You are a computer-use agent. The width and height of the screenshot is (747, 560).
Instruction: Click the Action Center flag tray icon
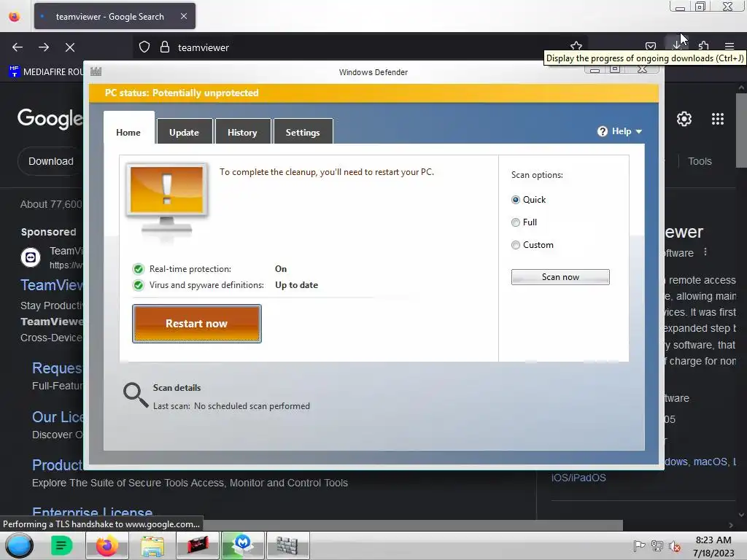click(x=639, y=545)
